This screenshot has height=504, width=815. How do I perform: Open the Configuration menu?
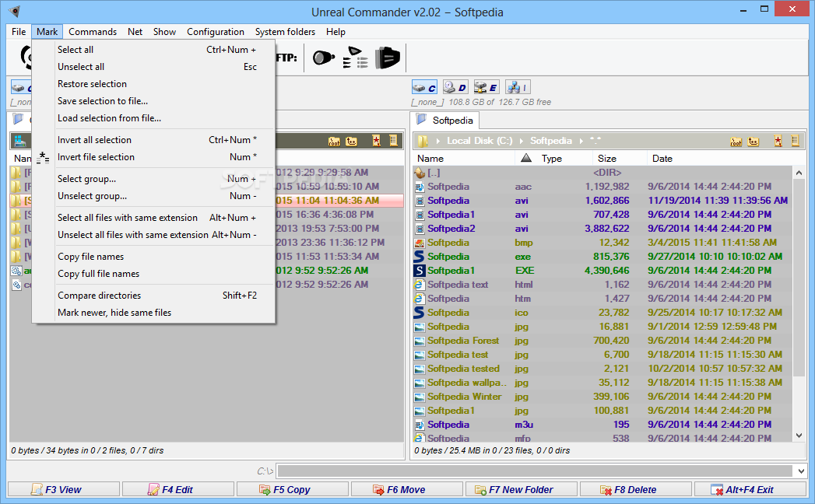pos(215,32)
